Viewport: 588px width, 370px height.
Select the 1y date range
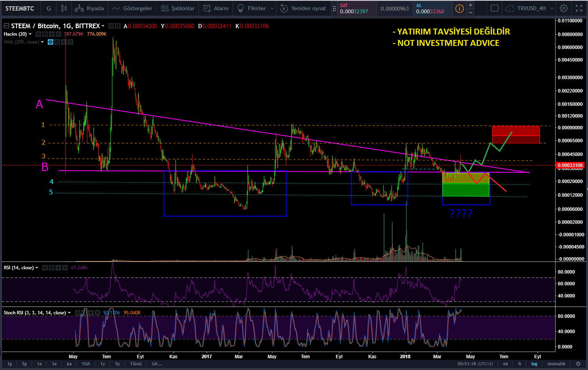click(103, 364)
